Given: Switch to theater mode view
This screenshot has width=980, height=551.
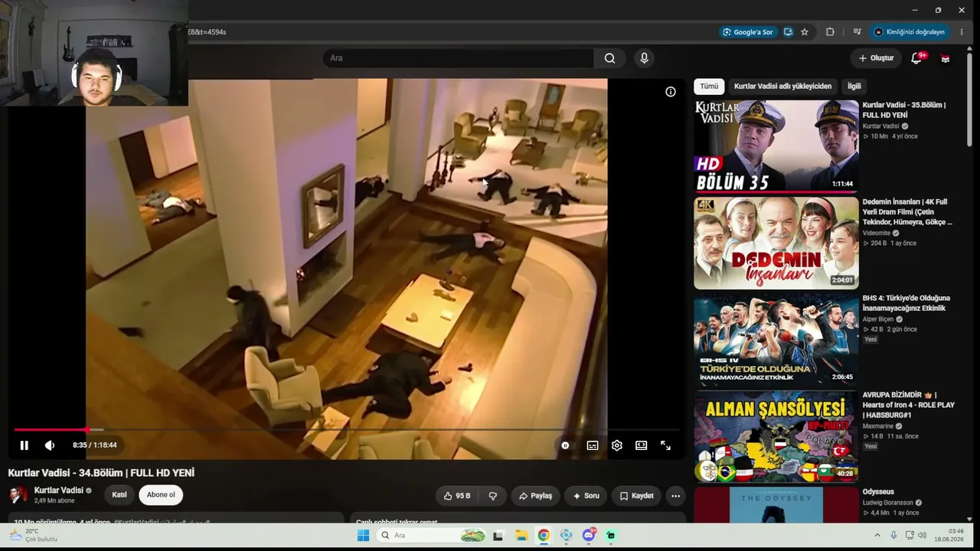Looking at the screenshot, I should click(x=642, y=445).
